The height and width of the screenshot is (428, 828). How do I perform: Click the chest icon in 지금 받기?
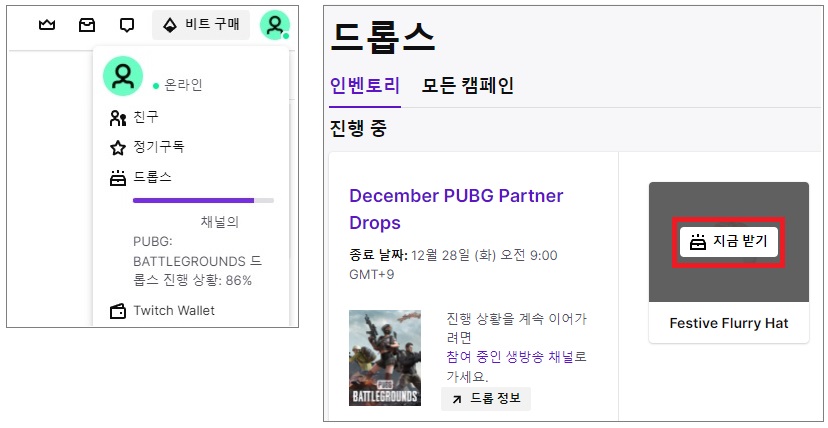coord(698,242)
